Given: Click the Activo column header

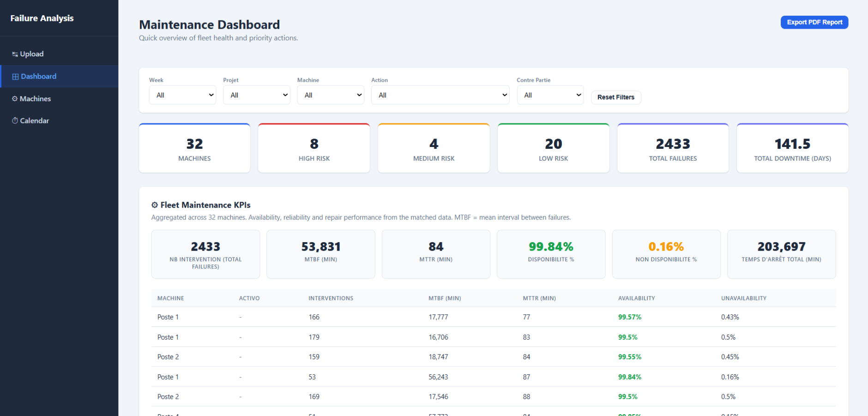Looking at the screenshot, I should pos(249,298).
